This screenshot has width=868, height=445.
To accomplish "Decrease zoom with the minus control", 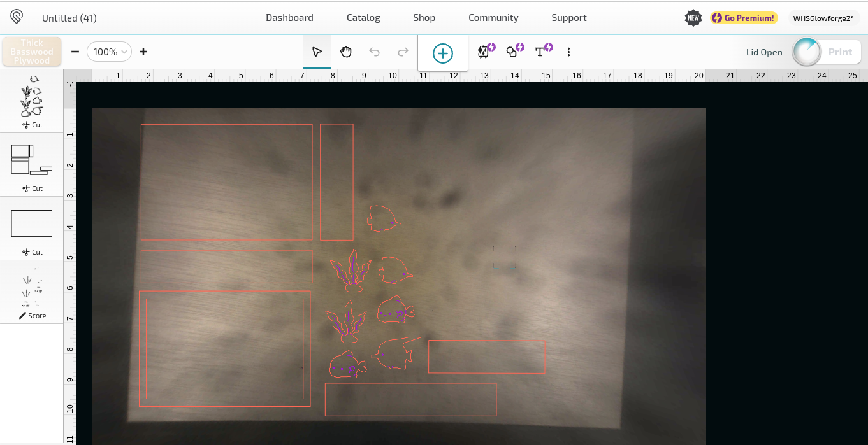I will point(75,52).
